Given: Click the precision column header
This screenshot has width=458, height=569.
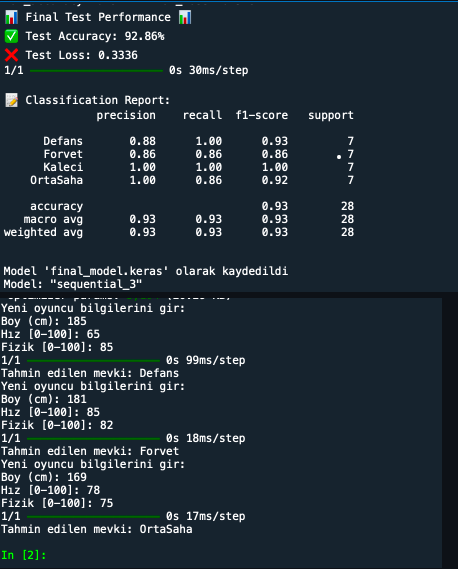Looking at the screenshot, I should point(126,116).
